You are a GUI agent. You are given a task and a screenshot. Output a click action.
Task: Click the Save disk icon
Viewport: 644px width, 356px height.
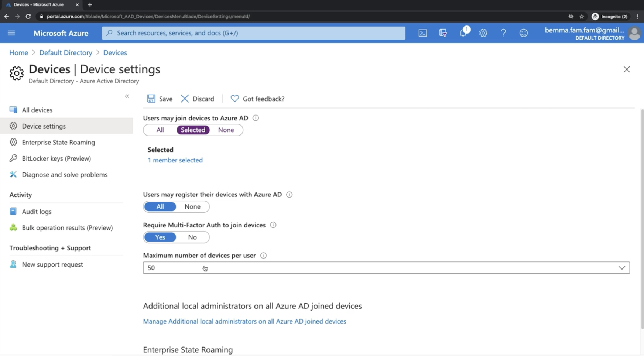151,99
